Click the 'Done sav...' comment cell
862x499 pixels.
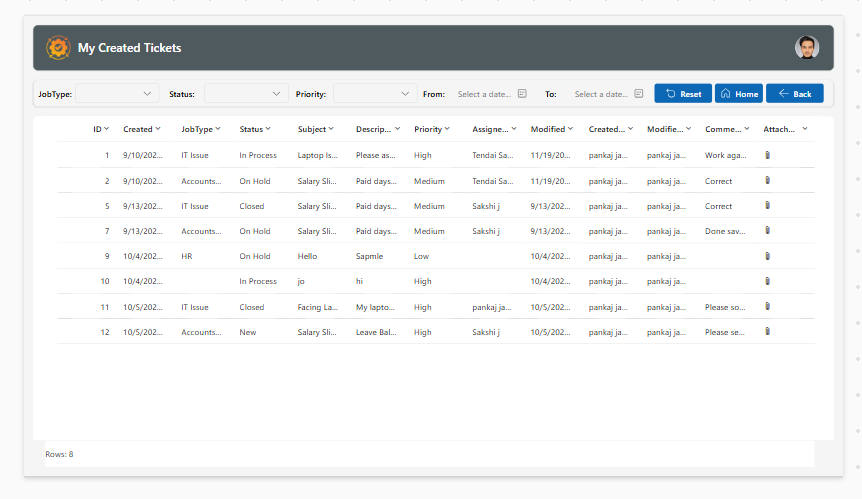pyautogui.click(x=725, y=231)
